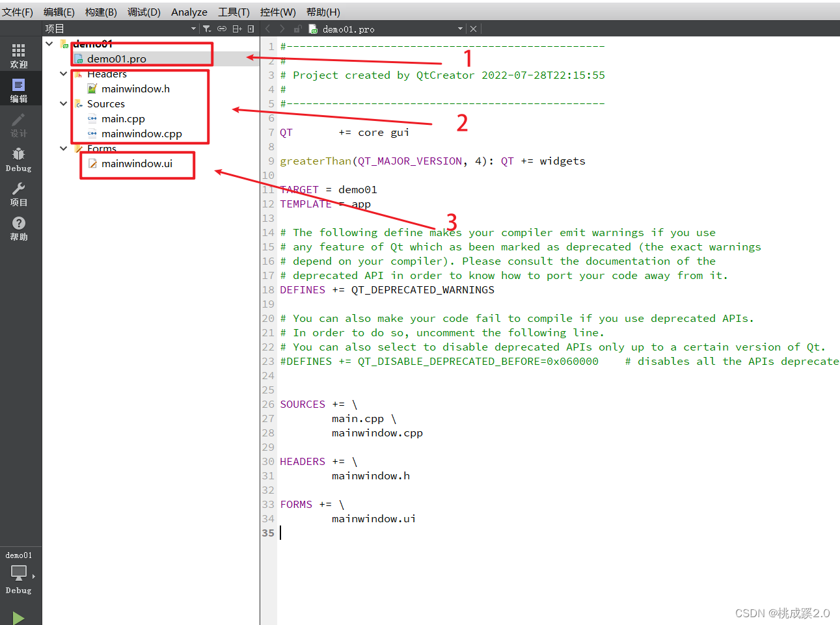Image resolution: width=840 pixels, height=625 pixels.
Task: Collapse the Forms folder
Action: click(64, 148)
